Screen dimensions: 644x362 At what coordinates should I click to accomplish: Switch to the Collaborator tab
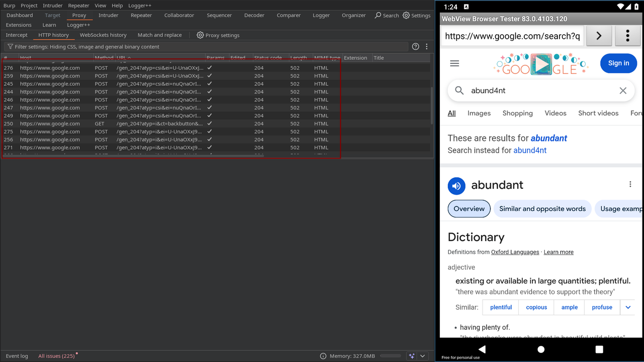coord(179,16)
